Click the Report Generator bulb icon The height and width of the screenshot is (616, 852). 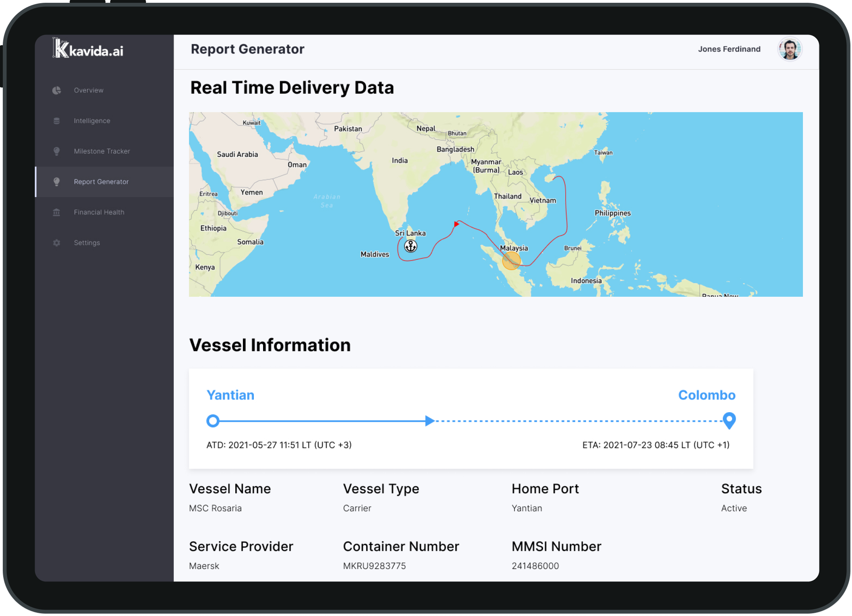click(x=57, y=182)
